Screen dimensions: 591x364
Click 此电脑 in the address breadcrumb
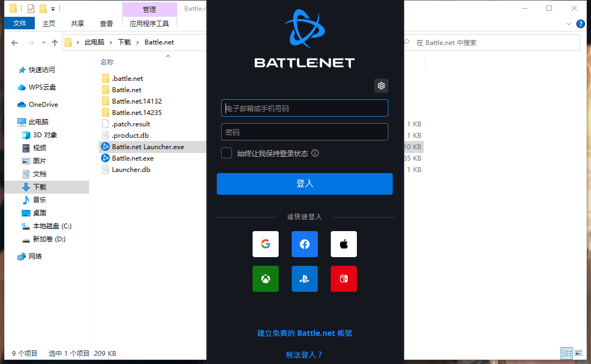(x=94, y=42)
